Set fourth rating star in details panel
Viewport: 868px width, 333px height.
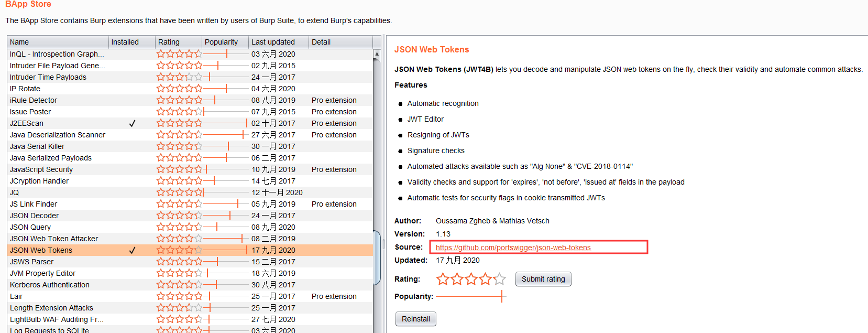(485, 279)
